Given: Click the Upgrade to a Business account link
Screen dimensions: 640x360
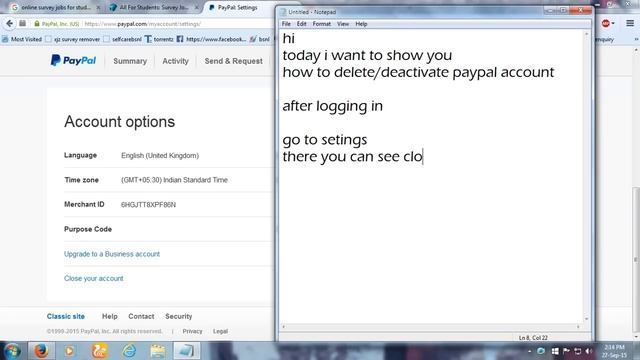Looking at the screenshot, I should tap(112, 254).
